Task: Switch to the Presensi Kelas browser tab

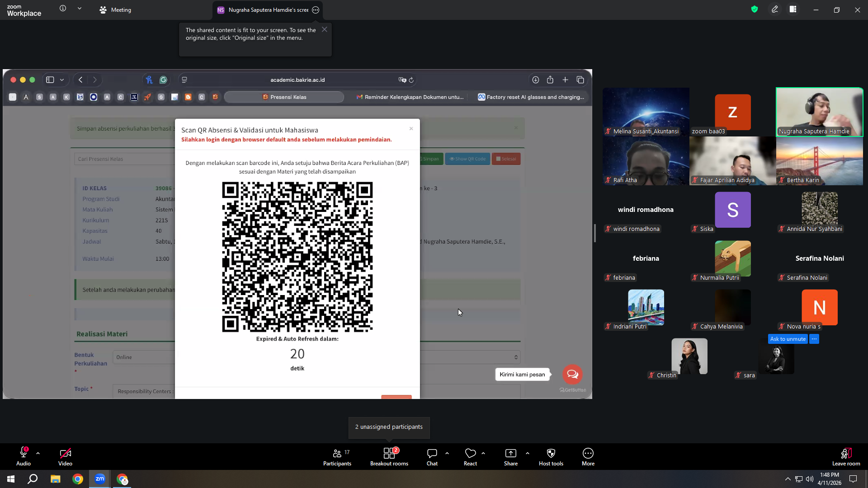Action: point(284,97)
